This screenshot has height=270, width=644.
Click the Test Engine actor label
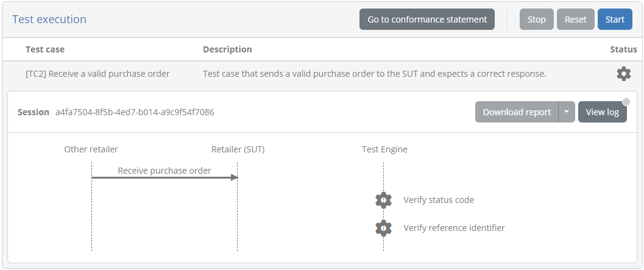pos(384,149)
